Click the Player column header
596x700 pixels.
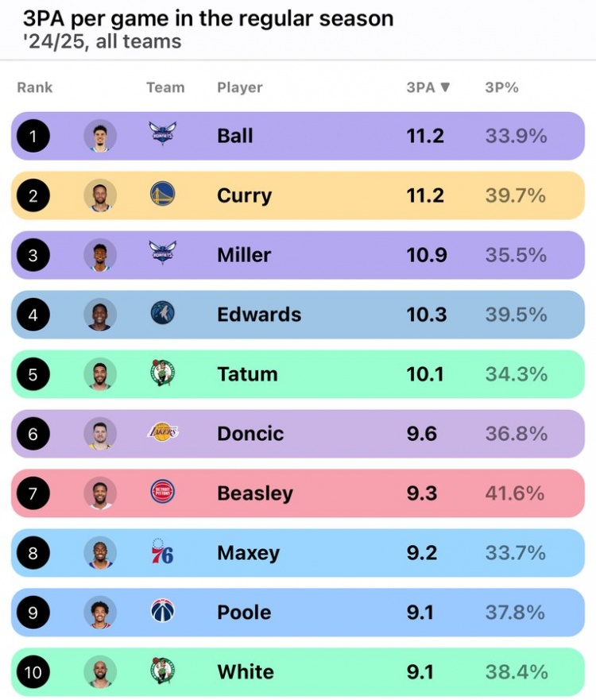(x=239, y=87)
